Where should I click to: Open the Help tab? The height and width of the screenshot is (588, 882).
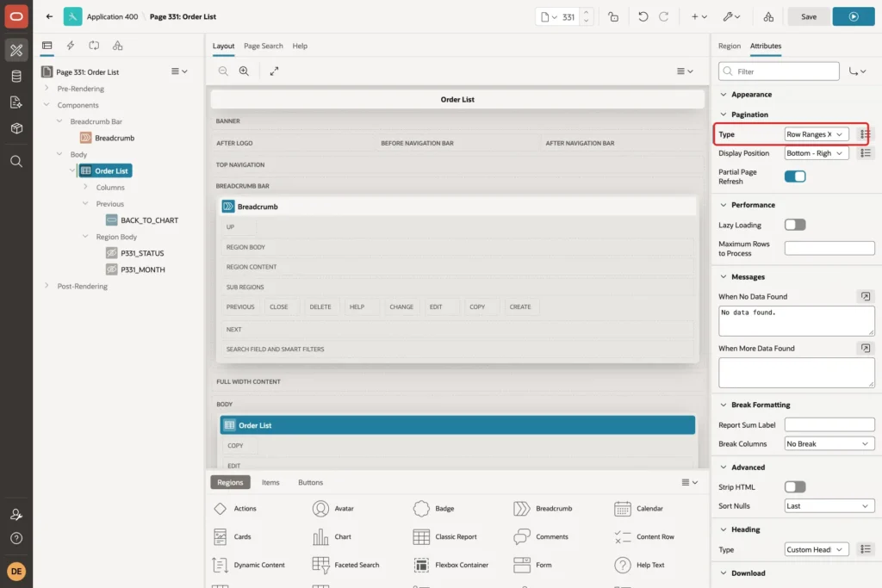point(300,46)
